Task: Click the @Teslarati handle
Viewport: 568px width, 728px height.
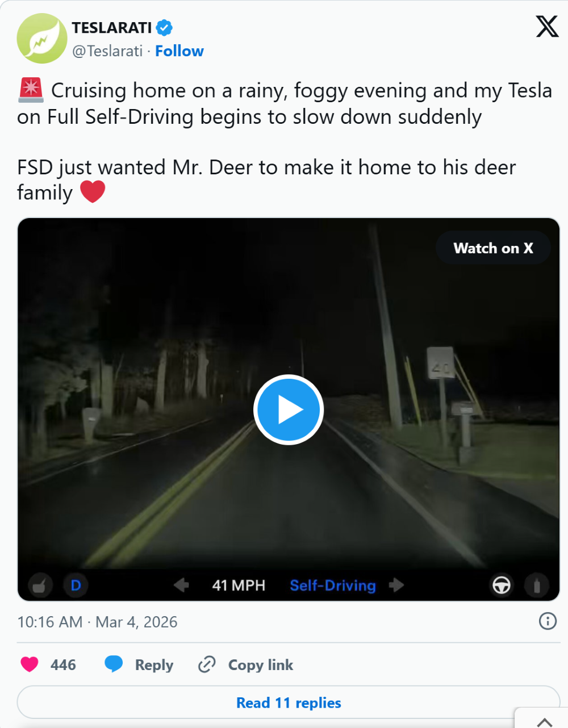Action: [107, 51]
